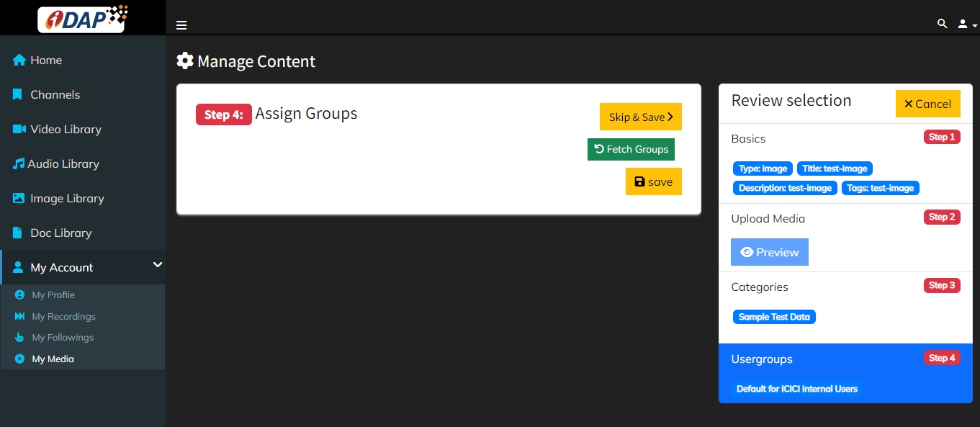Click the My Profile user-circle icon
Screen dimensions: 980x427
click(20, 295)
